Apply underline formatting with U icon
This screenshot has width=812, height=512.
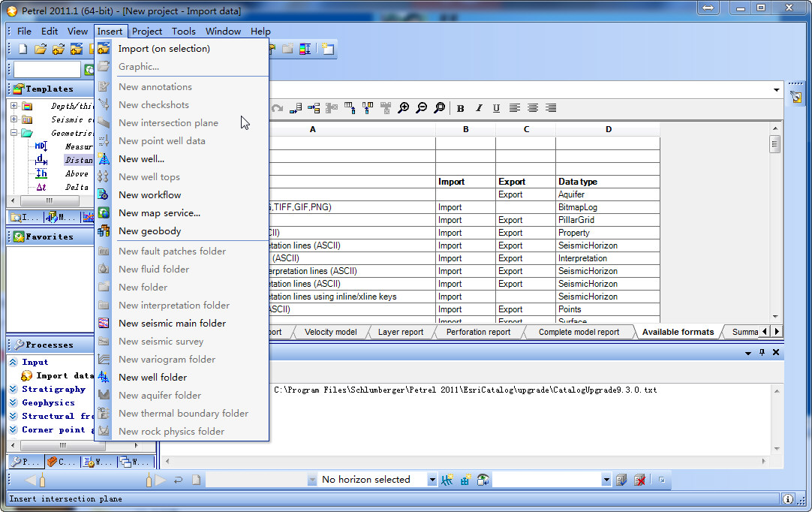[x=496, y=108]
